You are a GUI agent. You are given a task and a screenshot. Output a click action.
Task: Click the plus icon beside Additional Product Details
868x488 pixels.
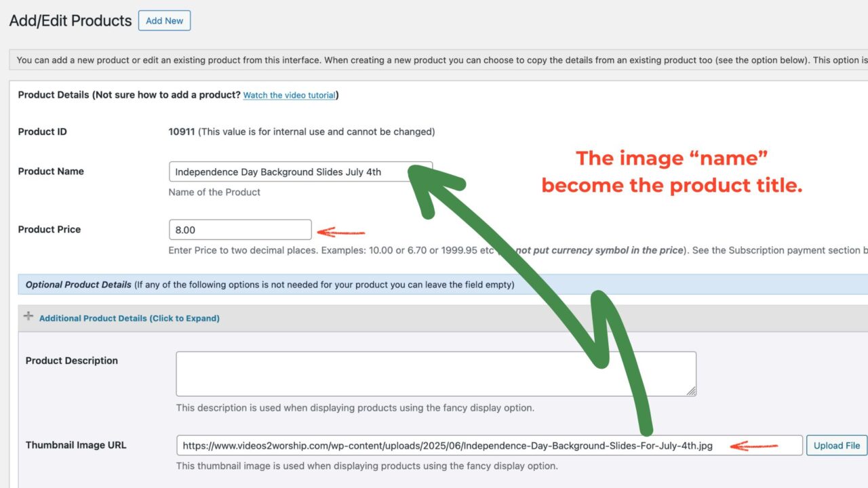coord(28,317)
